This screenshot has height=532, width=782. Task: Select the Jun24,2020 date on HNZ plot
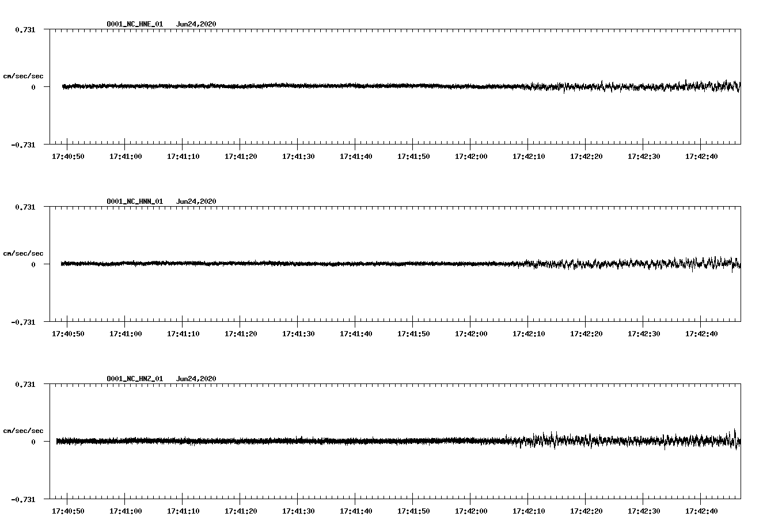[x=196, y=379]
